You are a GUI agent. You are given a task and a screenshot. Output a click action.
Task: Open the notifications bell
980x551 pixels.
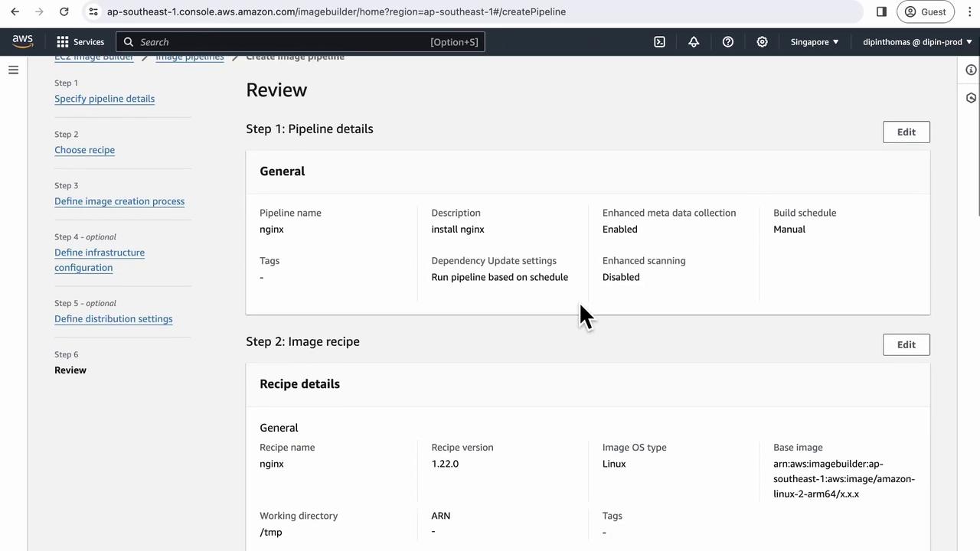[694, 42]
